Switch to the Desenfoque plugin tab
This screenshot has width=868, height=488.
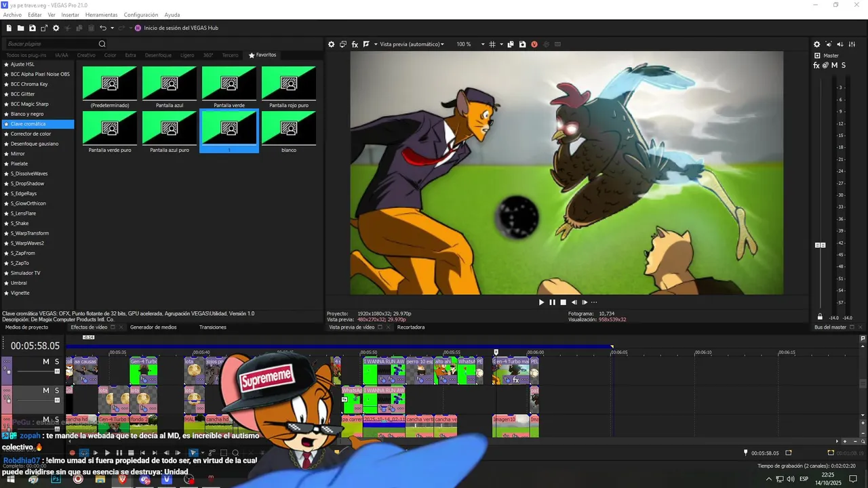coord(158,55)
